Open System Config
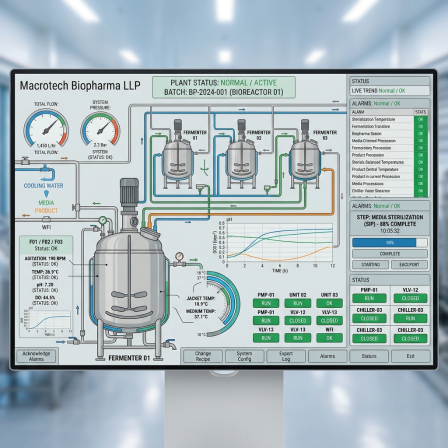 244,356
